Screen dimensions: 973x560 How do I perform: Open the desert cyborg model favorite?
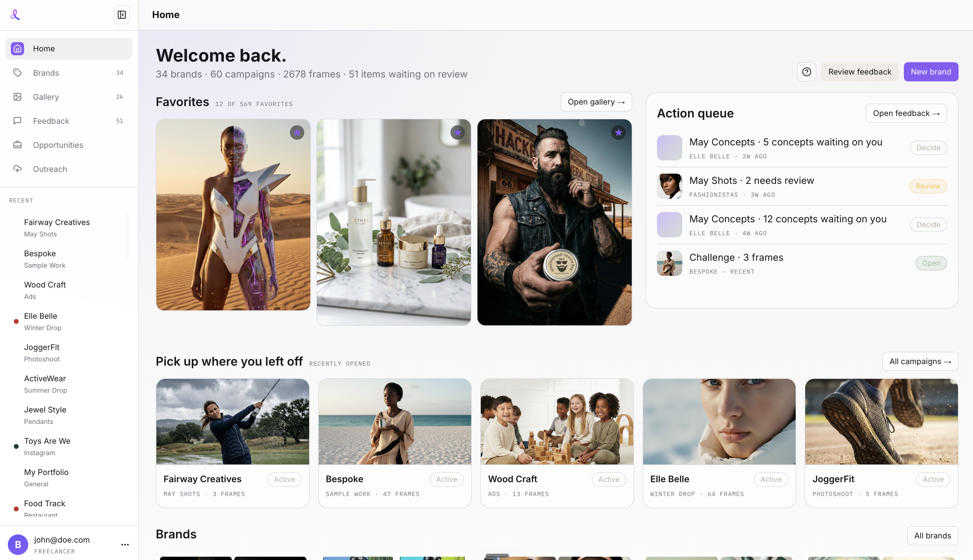click(x=233, y=215)
